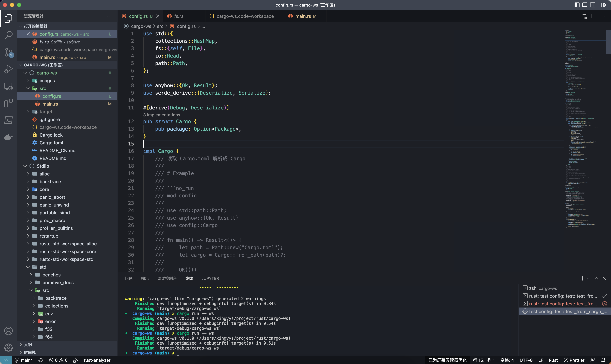The image size is (611, 364).
Task: Click the Accounts icon
Action: [x=8, y=331]
